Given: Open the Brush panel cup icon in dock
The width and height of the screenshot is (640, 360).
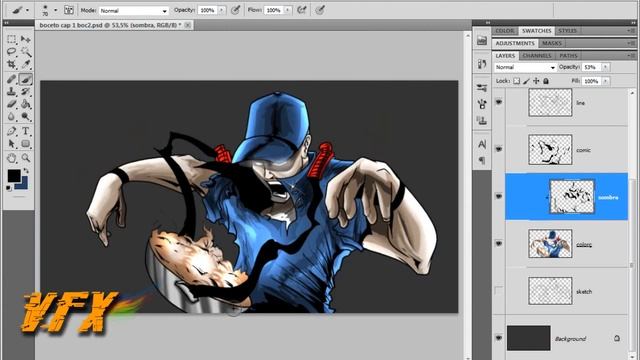Looking at the screenshot, I should coord(482,104).
